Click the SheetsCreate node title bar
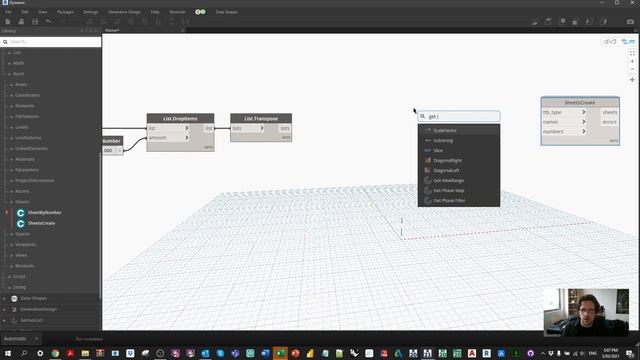640x360 pixels. tap(580, 102)
